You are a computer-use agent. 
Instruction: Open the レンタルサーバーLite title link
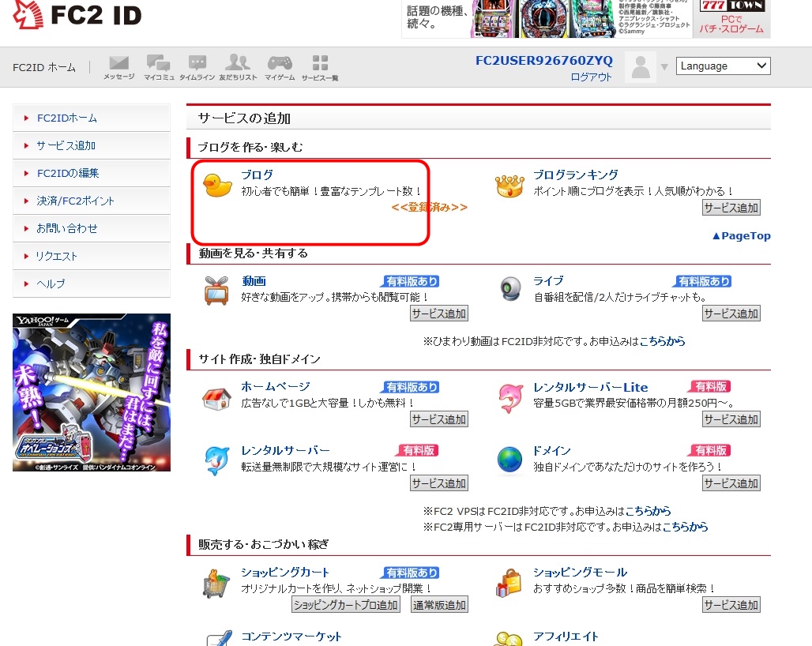pos(590,387)
